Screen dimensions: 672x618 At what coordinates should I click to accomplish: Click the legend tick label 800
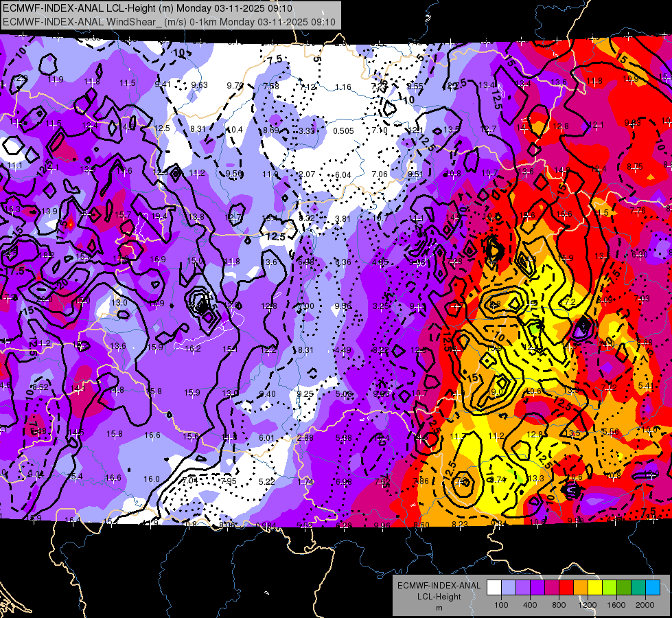[559, 605]
